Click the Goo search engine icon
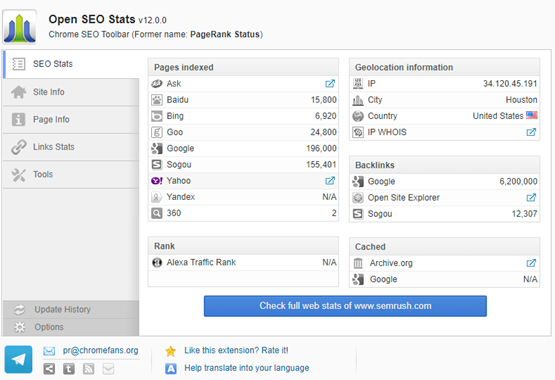The image size is (555, 380). point(157,132)
